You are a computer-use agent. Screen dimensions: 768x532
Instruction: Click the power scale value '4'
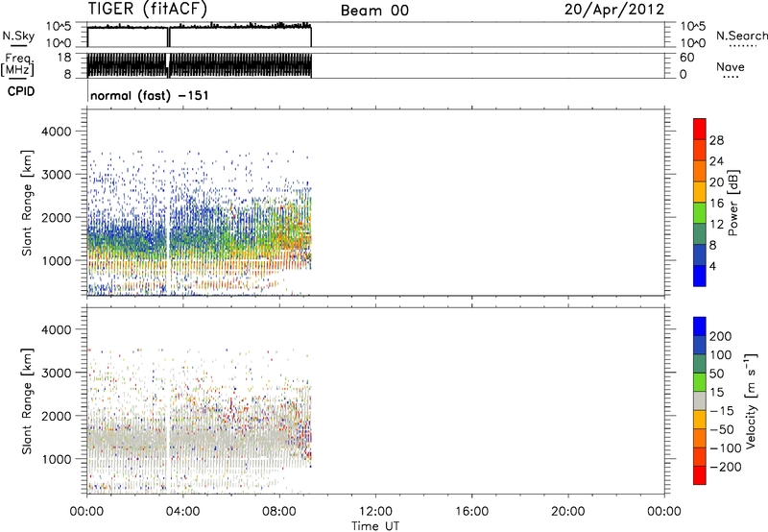[x=712, y=266]
